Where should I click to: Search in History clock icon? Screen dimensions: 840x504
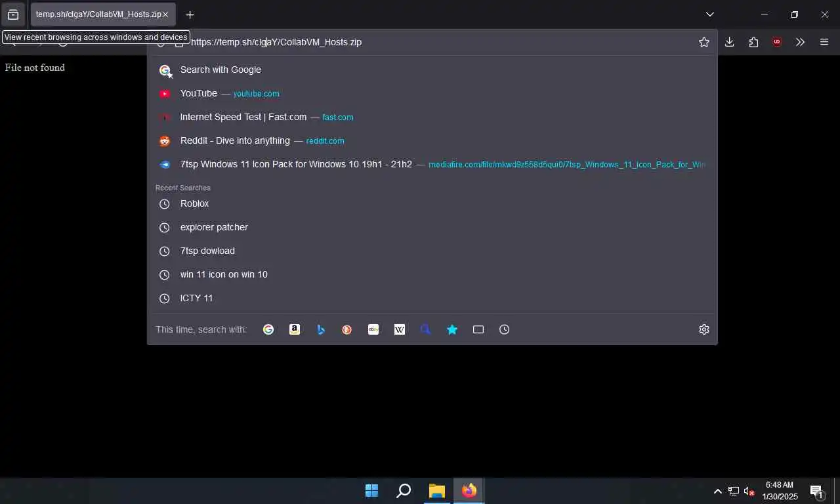tap(505, 329)
